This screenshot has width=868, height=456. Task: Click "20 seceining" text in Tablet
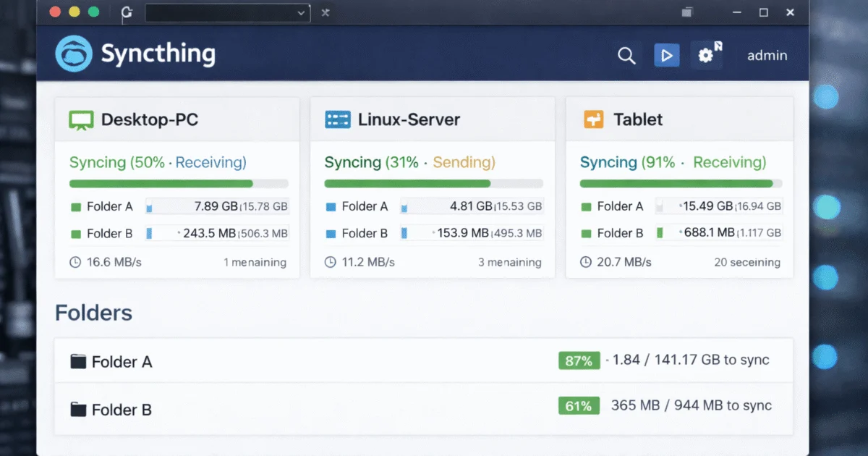coord(747,262)
